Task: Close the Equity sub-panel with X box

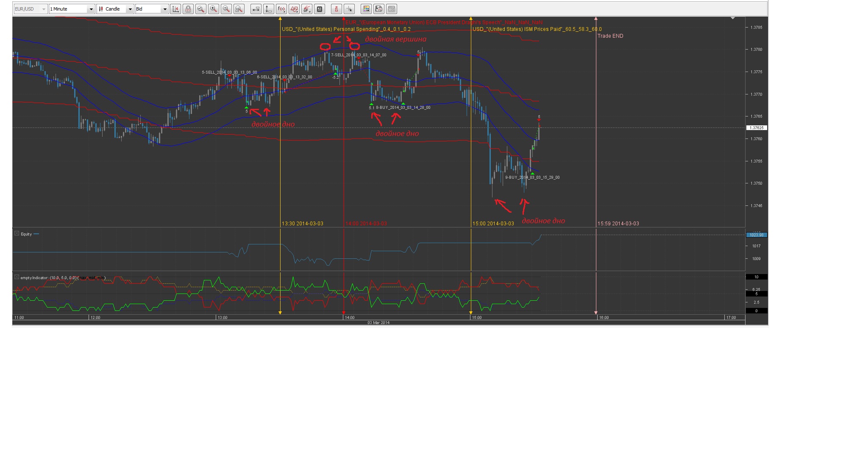Action: [17, 233]
